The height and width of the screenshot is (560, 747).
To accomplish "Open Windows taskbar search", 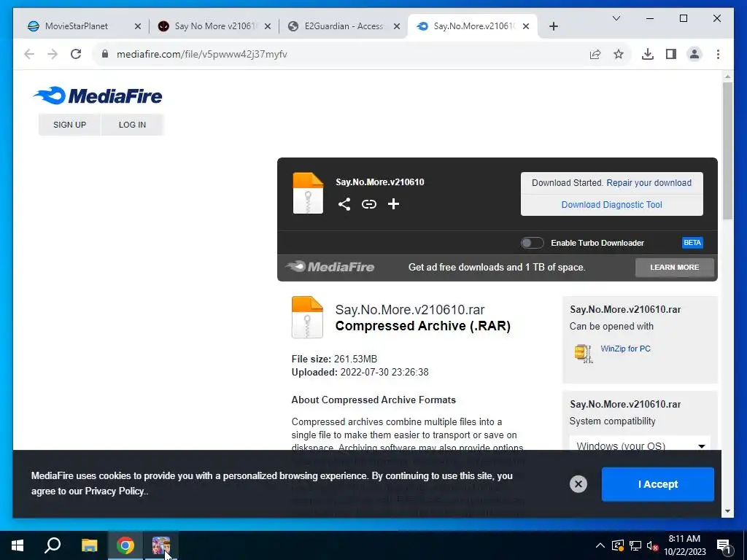I will click(53, 545).
